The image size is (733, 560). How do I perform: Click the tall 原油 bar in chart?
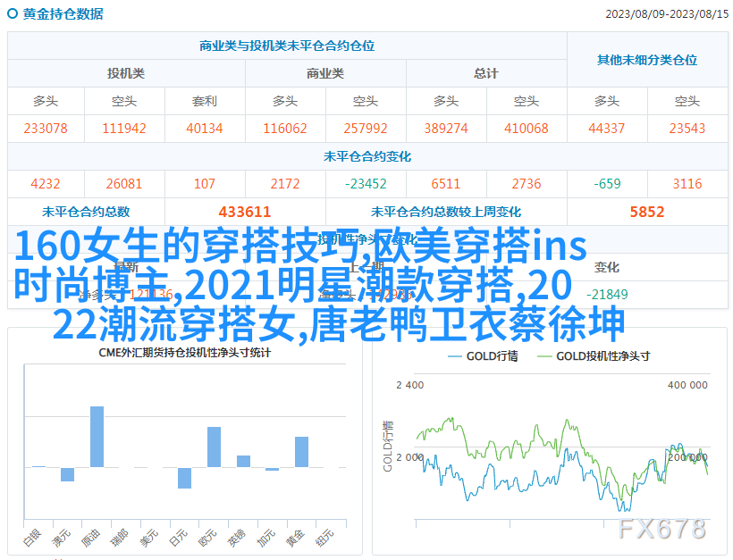97,437
